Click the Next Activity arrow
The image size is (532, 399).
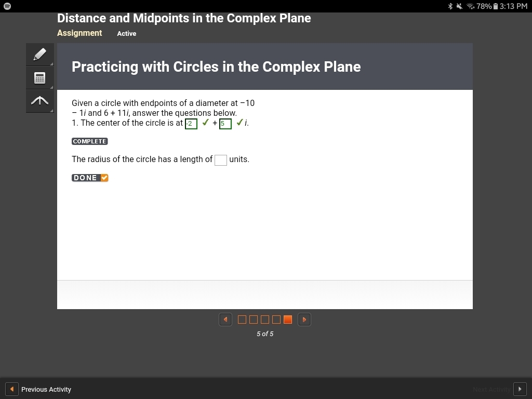tap(520, 389)
